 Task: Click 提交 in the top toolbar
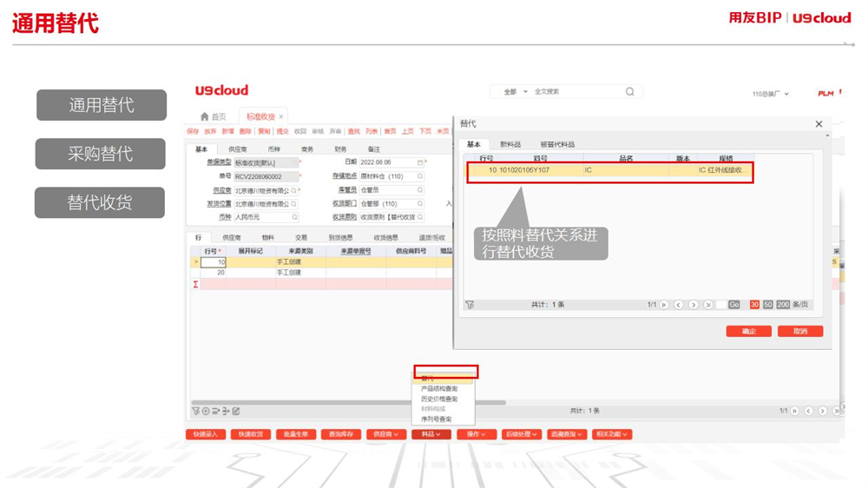click(x=283, y=131)
